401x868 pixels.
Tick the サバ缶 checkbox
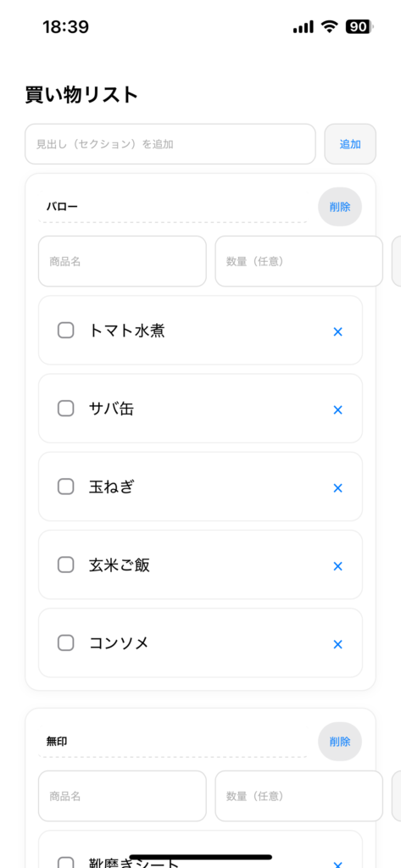tap(66, 409)
